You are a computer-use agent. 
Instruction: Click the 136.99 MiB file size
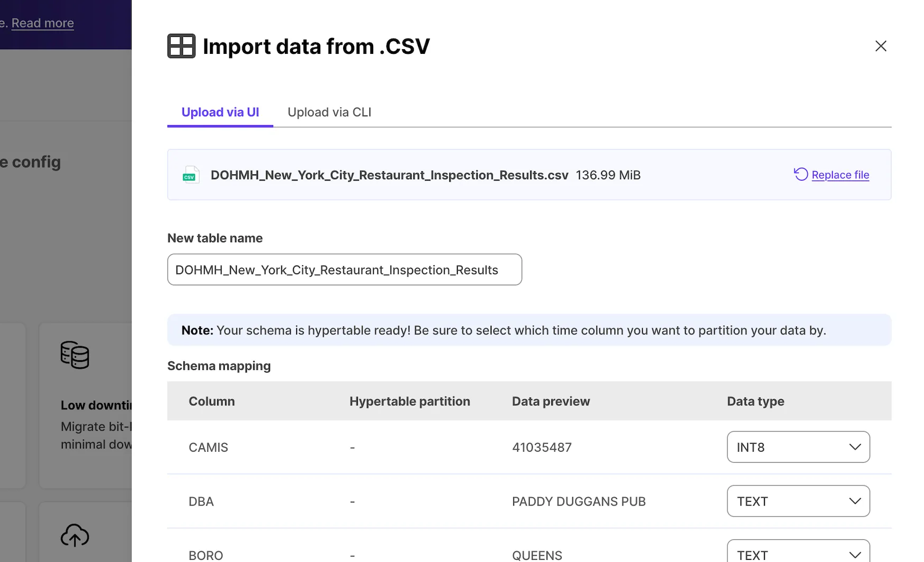coord(608,175)
